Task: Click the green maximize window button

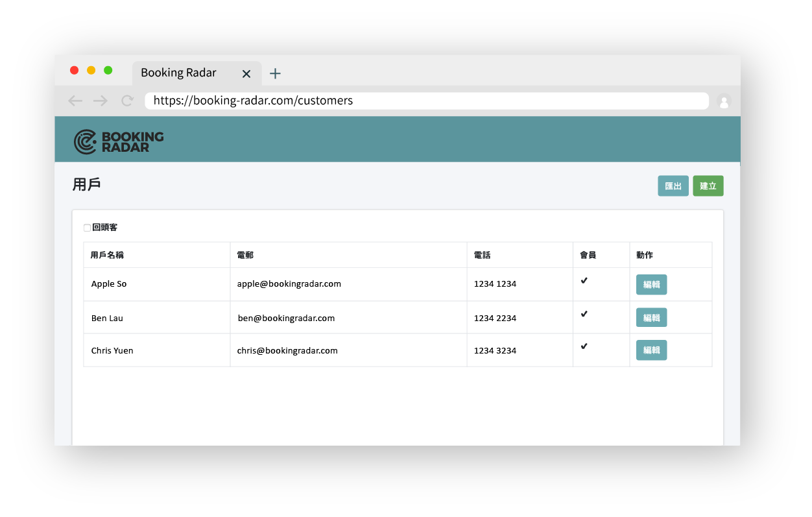Action: pyautogui.click(x=108, y=70)
